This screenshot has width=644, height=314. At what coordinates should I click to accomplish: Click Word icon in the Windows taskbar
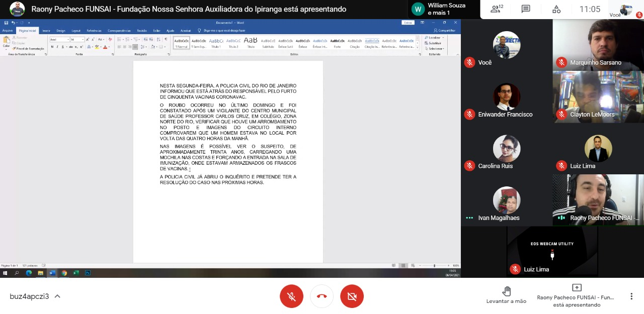52,273
